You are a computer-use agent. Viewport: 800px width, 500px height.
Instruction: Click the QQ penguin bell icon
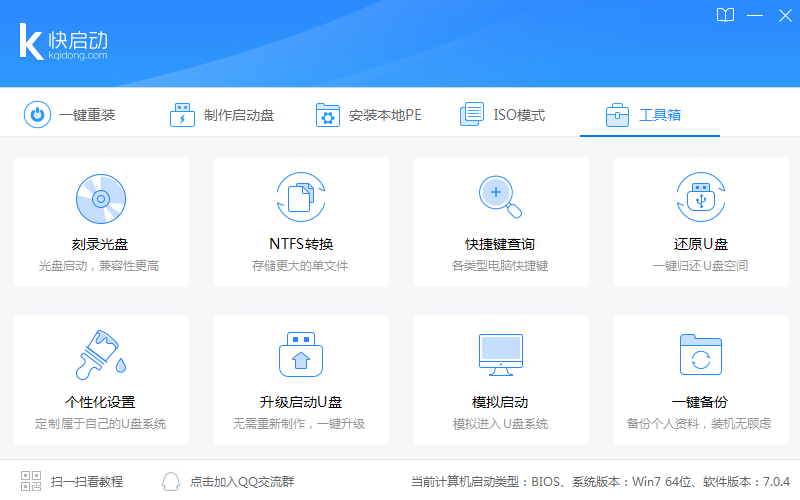tap(171, 481)
